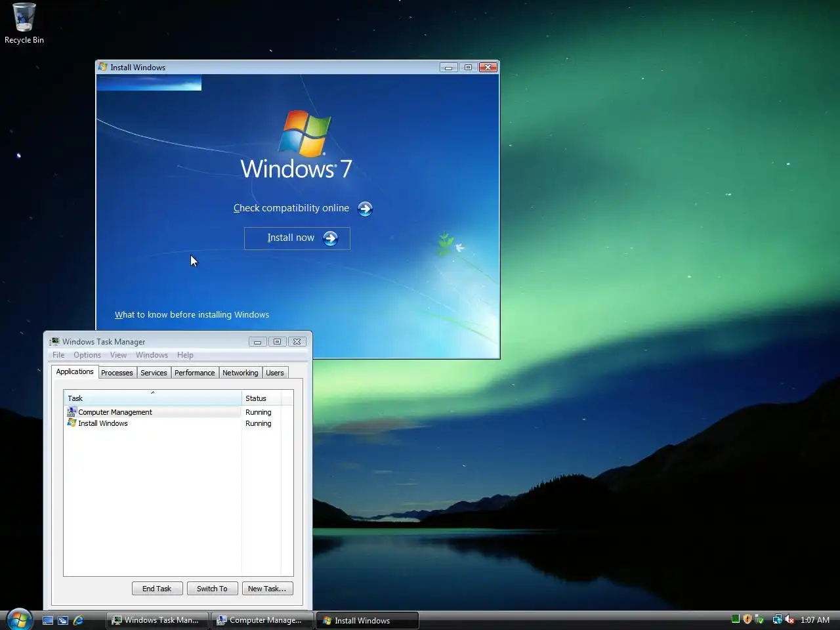This screenshot has width=840, height=630.
Task: Click Switch between windows quick launch icon
Action: click(x=63, y=620)
